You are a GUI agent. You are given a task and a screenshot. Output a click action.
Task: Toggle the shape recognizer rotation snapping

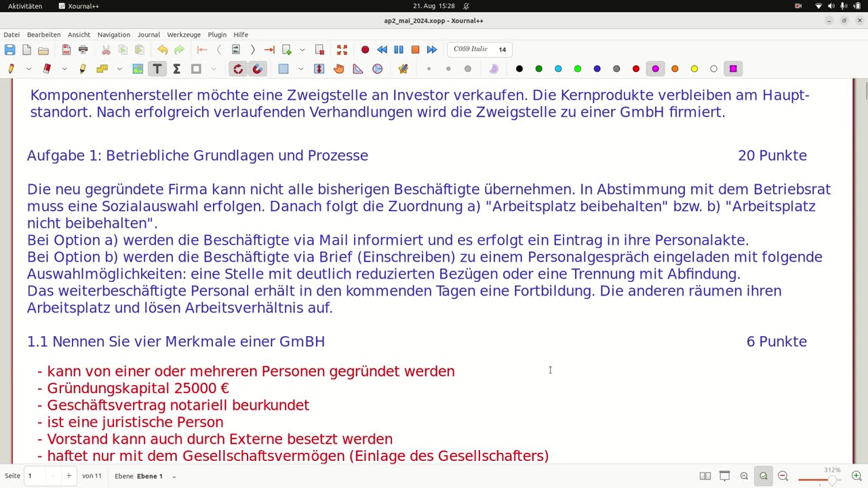click(x=238, y=68)
